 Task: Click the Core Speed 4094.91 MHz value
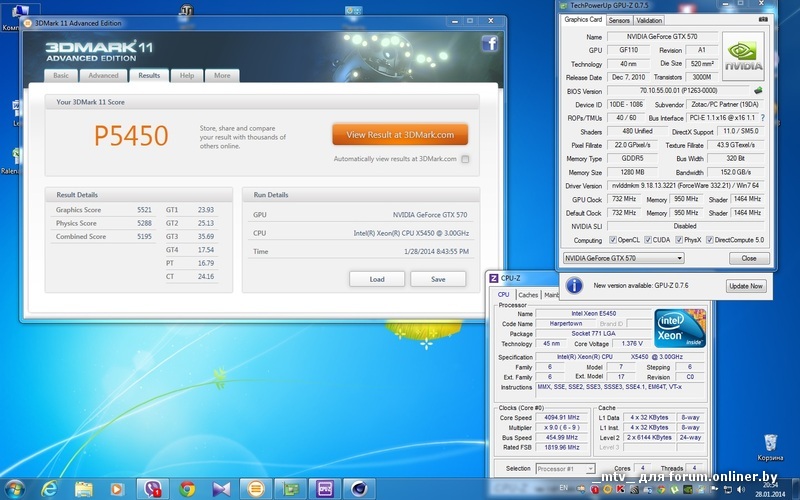[562, 417]
